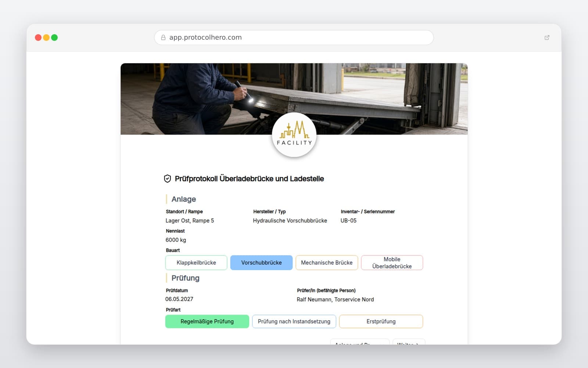
Task: Choose Erstprüfung as Prüfart
Action: tap(381, 322)
